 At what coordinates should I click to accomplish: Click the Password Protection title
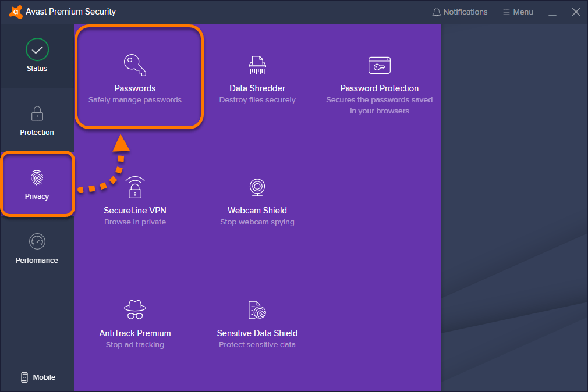pyautogui.click(x=380, y=88)
